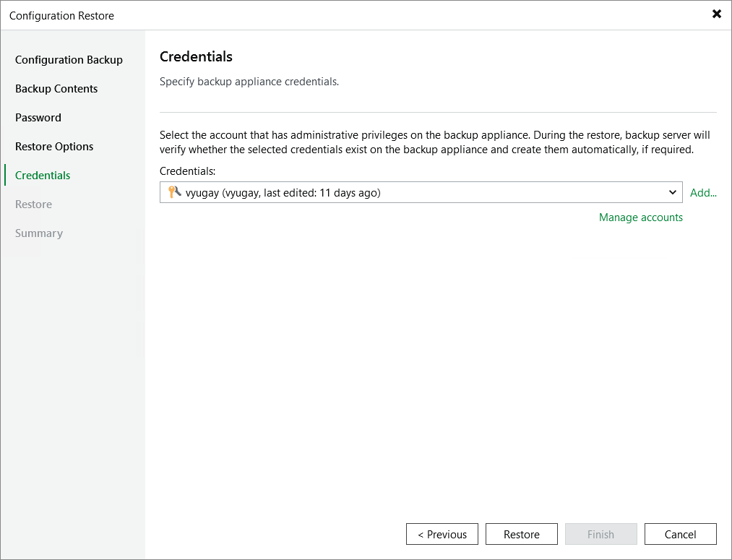Screen dimensions: 732x560
Task: Cancel the restore wizard
Action: [680, 534]
